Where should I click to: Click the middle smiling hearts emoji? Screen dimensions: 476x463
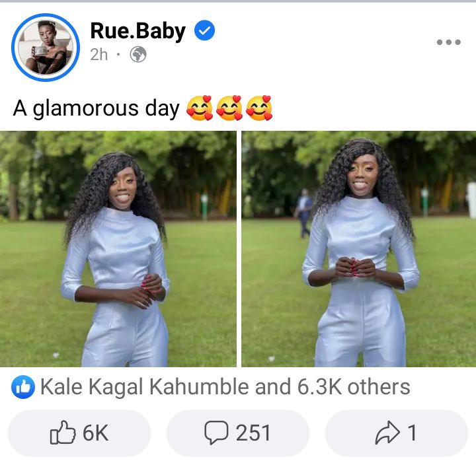click(229, 108)
